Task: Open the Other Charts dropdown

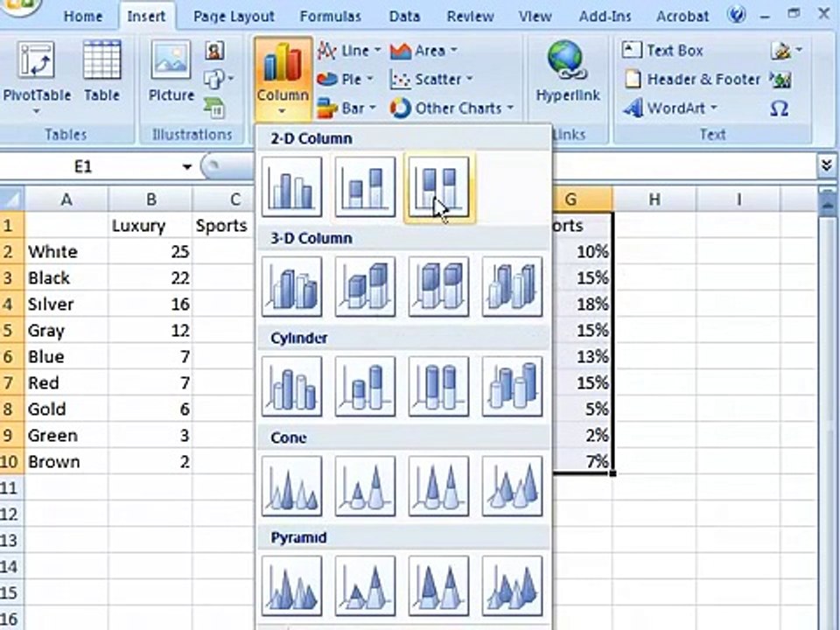Action: [x=451, y=108]
